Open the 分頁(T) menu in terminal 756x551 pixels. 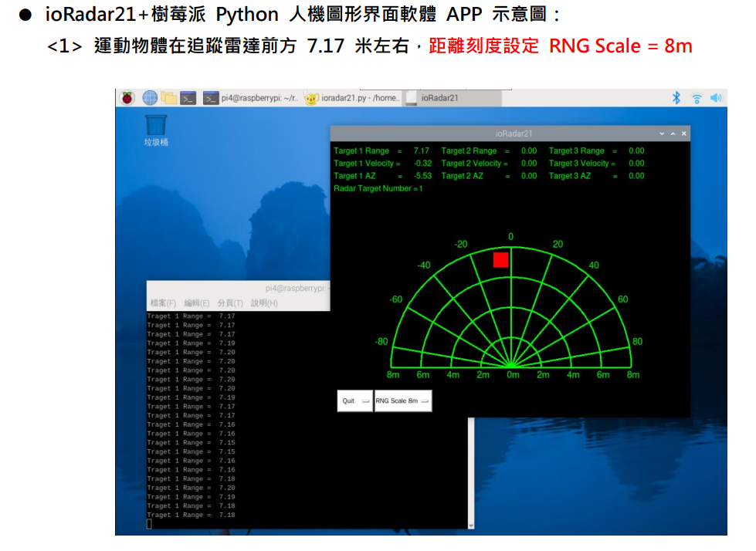click(230, 303)
